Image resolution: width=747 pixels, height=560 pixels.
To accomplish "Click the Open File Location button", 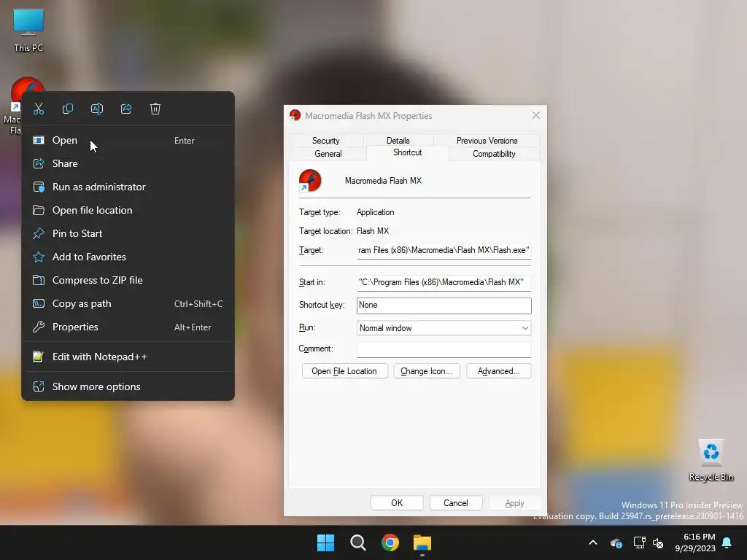I will [344, 371].
